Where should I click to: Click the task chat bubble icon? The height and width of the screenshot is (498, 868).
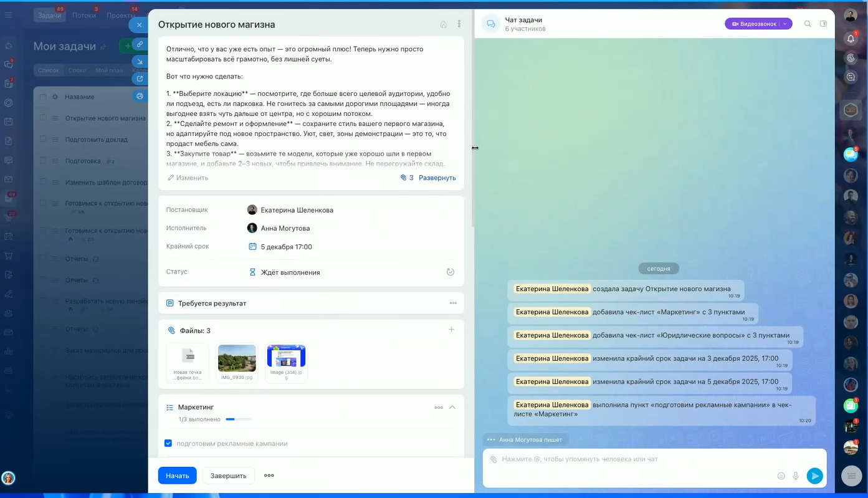[491, 24]
